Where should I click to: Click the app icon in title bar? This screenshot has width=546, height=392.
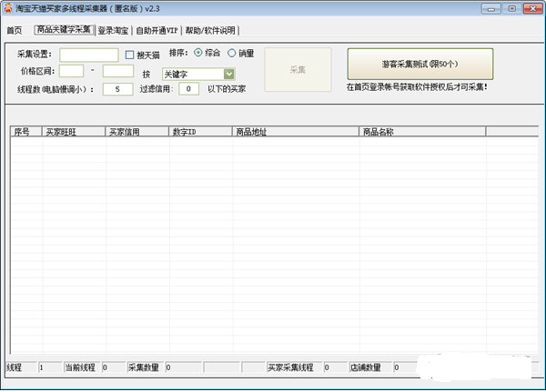coord(7,8)
